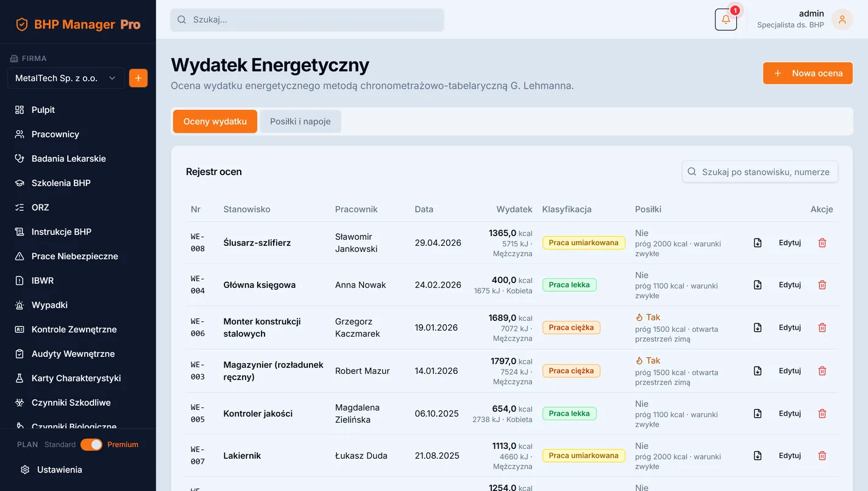Edit the Lakiernik assessment
Viewport: 868px width, 491px height.
tap(790, 456)
